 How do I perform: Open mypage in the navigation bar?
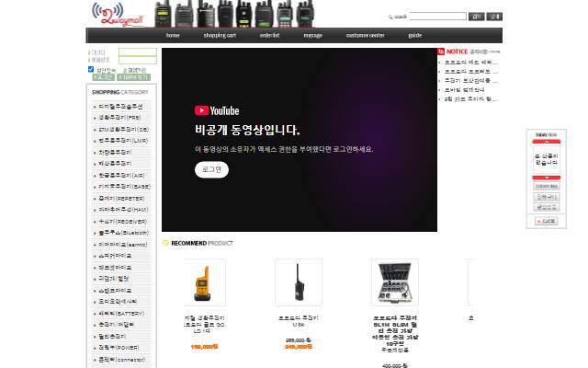312,35
